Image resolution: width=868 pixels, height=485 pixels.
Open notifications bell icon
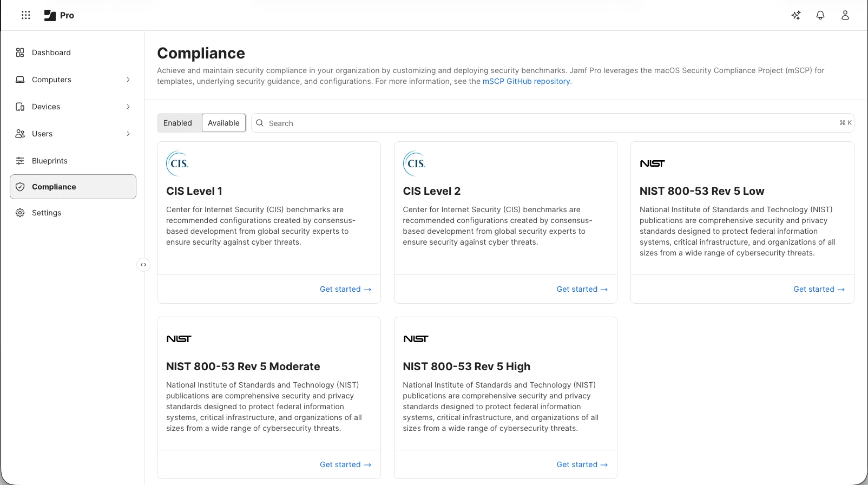point(820,15)
